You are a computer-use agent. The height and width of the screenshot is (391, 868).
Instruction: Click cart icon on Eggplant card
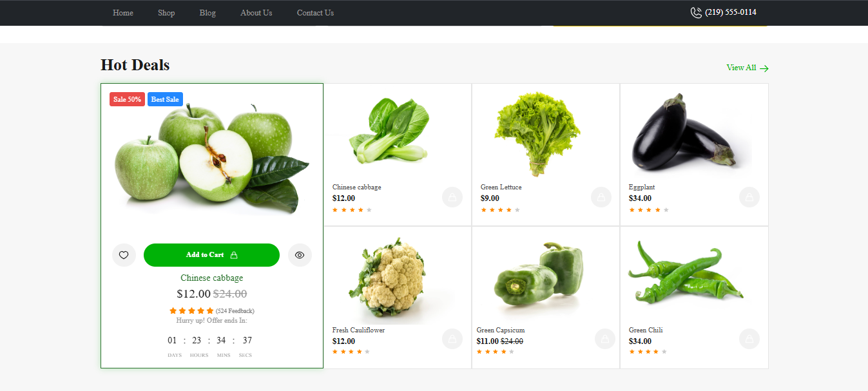click(749, 197)
